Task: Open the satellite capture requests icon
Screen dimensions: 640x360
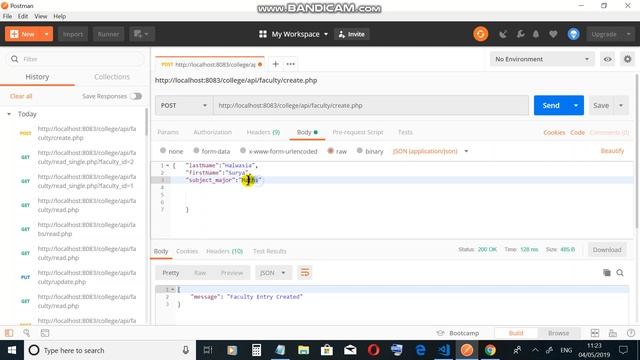Action: click(x=503, y=34)
